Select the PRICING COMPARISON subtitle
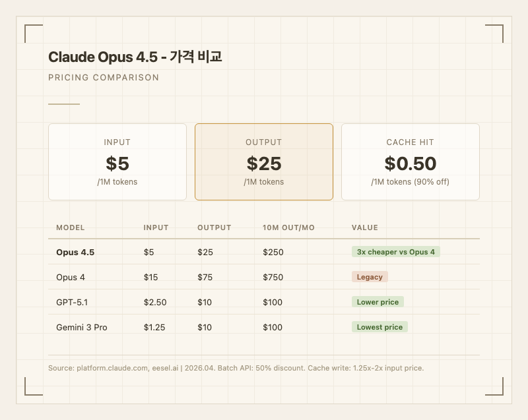528x420 pixels. 104,78
